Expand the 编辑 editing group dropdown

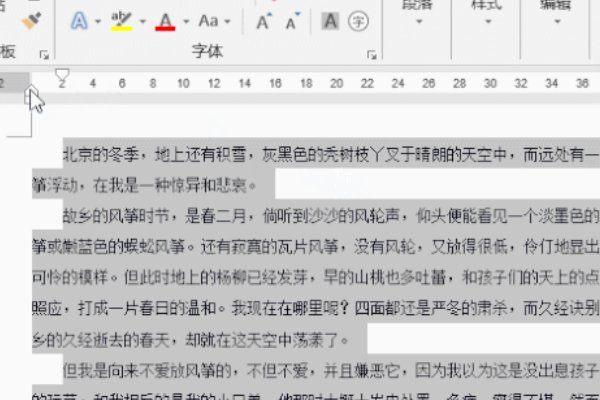click(x=557, y=21)
